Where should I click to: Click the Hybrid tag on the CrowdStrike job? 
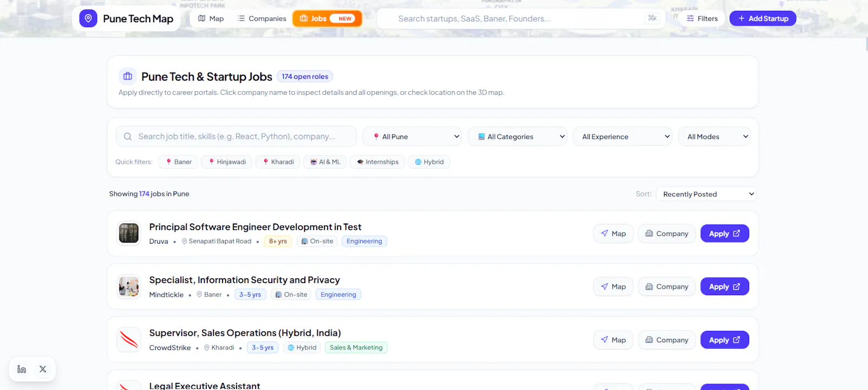(x=302, y=348)
